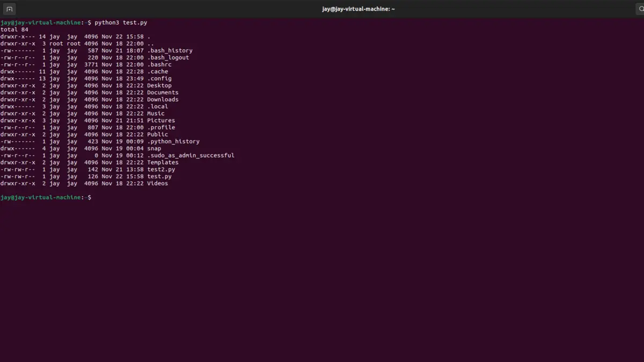Select the Videos directory name
The height and width of the screenshot is (362, 644).
click(x=158, y=183)
